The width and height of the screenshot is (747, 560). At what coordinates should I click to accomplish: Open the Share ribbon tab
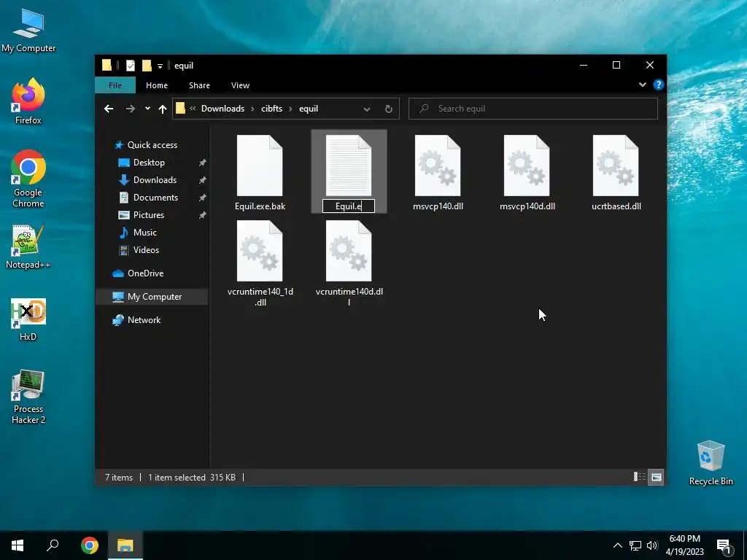(x=199, y=85)
